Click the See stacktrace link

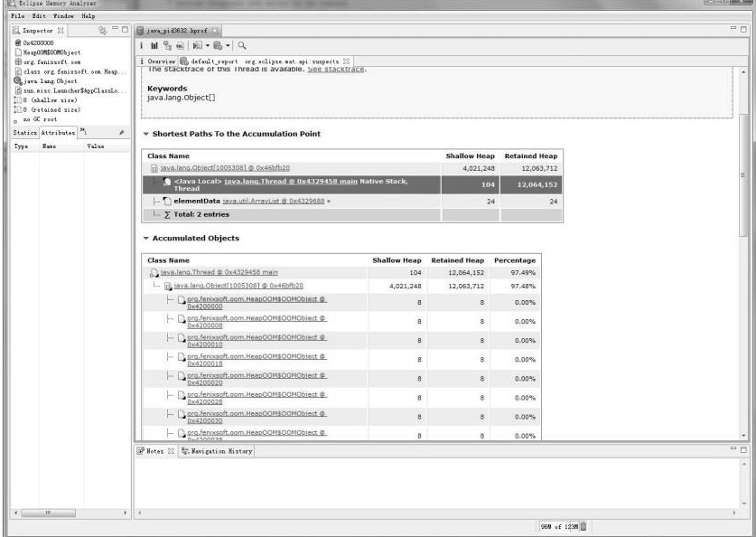(336, 70)
